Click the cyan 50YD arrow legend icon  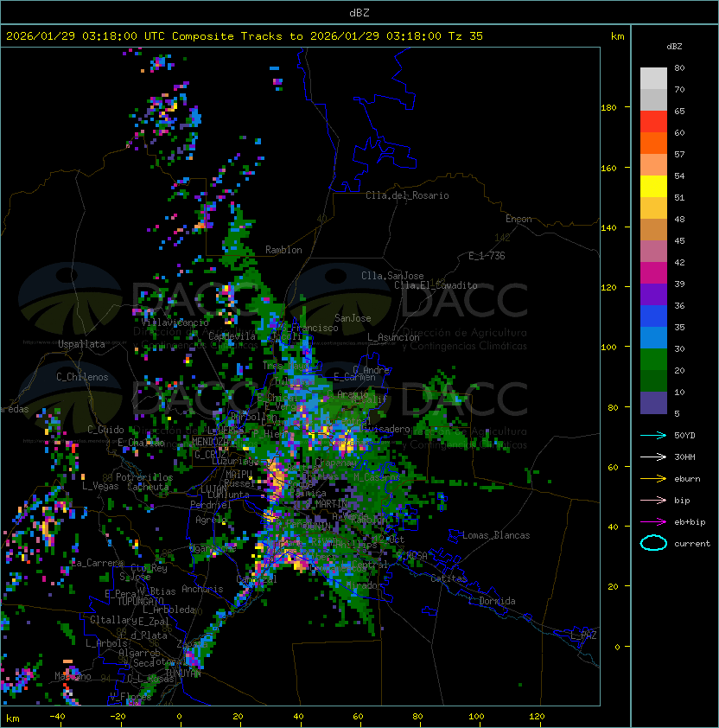[653, 435]
